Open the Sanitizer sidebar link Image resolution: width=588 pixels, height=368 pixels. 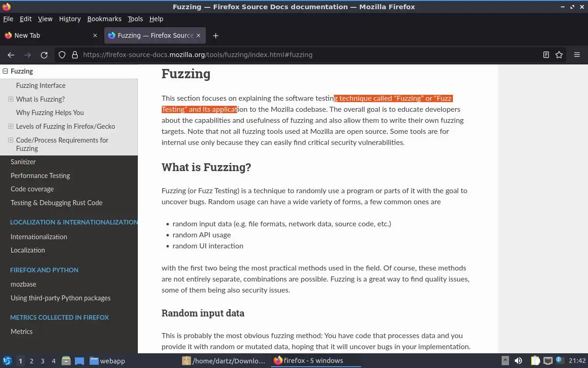click(23, 162)
